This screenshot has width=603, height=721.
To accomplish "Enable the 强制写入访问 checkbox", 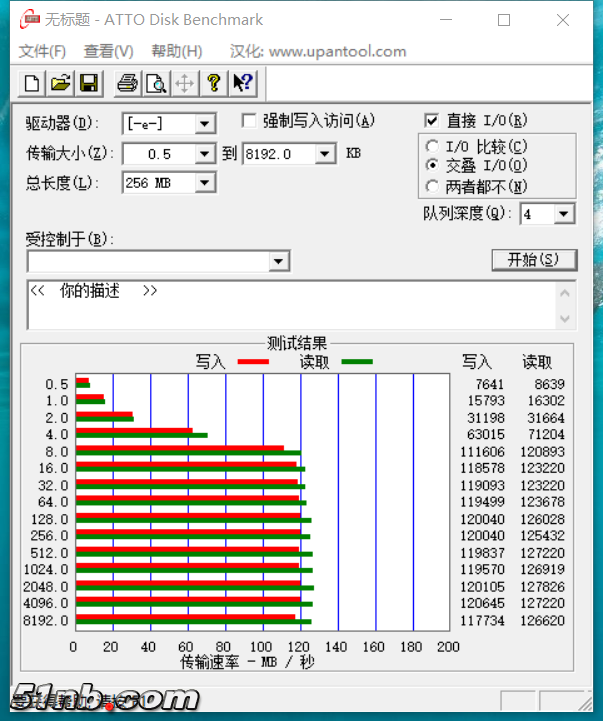I will (249, 121).
